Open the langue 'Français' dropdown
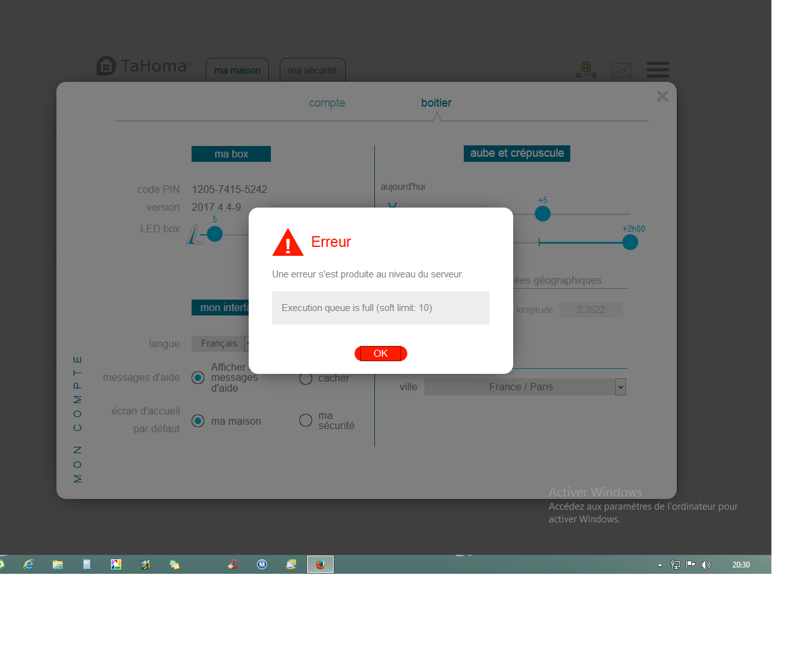Image resolution: width=812 pixels, height=650 pixels. click(247, 343)
